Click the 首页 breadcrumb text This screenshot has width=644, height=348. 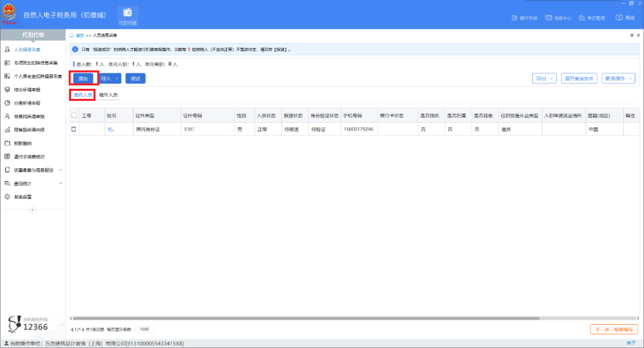tap(80, 36)
